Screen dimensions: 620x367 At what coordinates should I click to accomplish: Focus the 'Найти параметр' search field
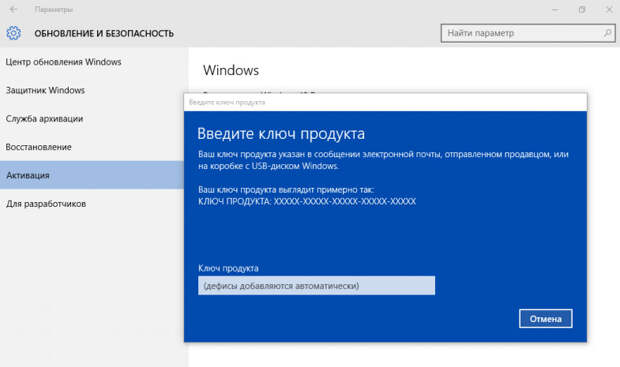click(x=528, y=33)
